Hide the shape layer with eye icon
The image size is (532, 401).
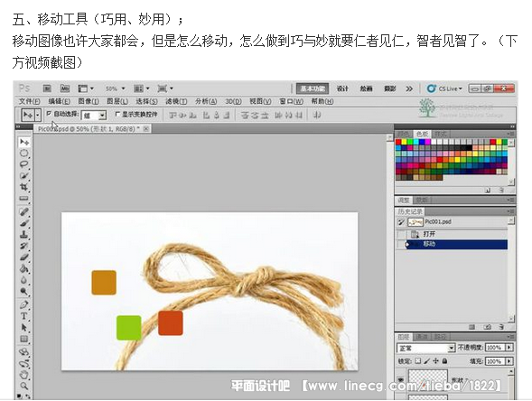coord(401,379)
